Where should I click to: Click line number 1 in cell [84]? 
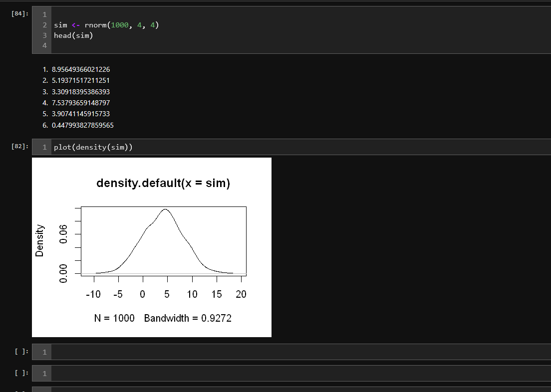44,15
